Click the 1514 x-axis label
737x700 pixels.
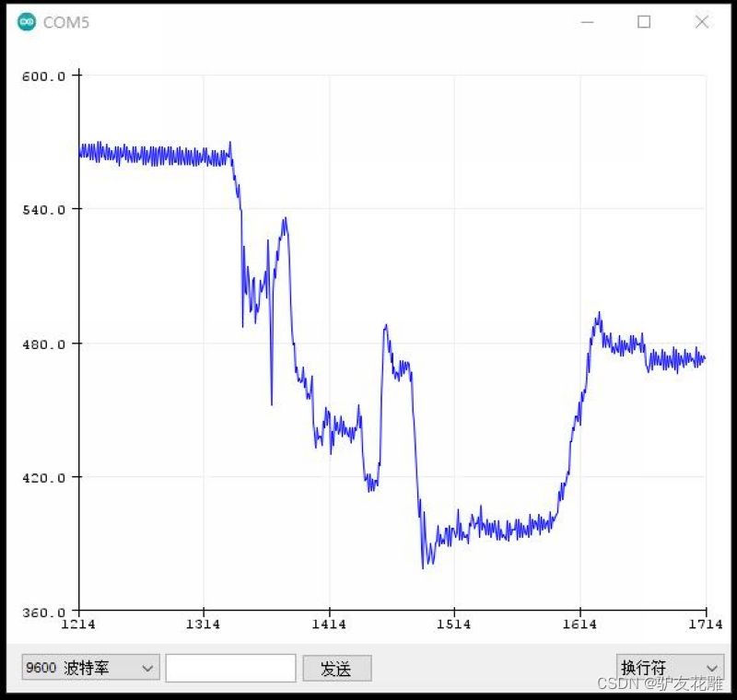pos(453,624)
